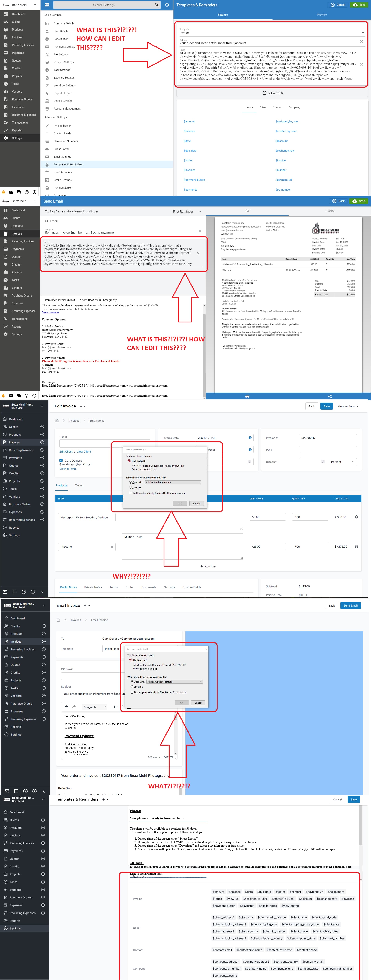This screenshot has height=980, width=371.
Task: Click the Edit Client link
Action: click(x=66, y=452)
